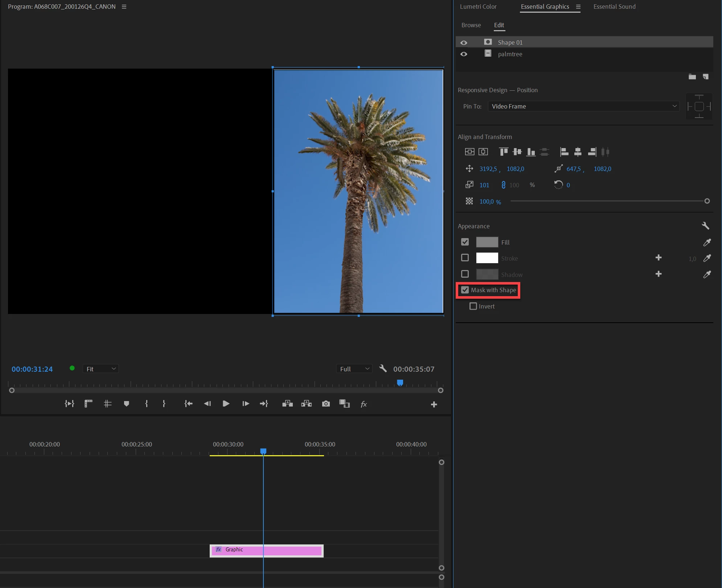Check the Invert mask option

(473, 306)
